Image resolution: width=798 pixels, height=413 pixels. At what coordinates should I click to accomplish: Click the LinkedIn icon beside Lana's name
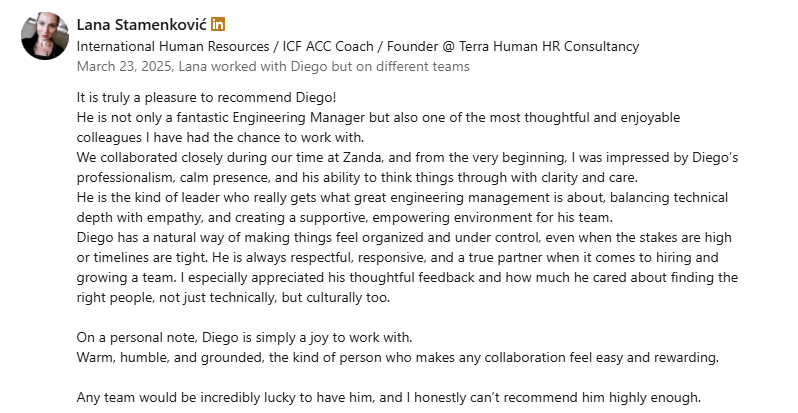coord(218,24)
